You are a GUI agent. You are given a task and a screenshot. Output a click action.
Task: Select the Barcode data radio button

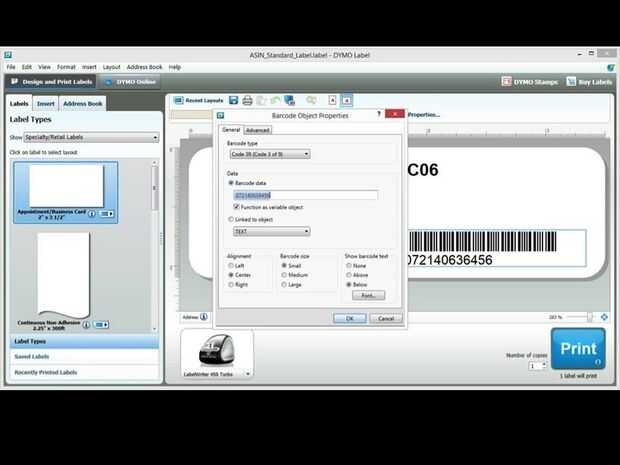coord(231,183)
